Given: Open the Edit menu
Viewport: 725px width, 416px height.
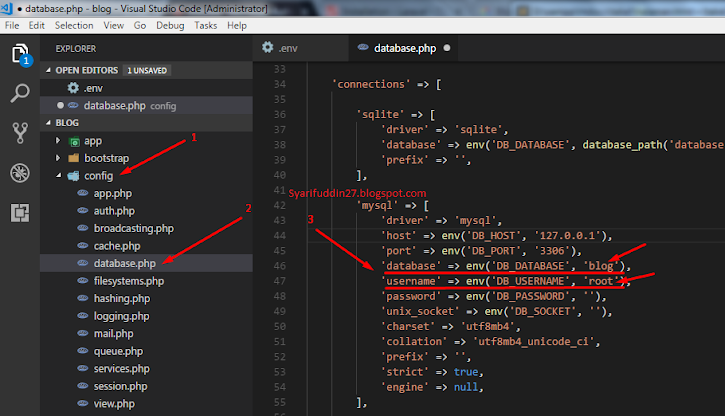Looking at the screenshot, I should [x=37, y=25].
